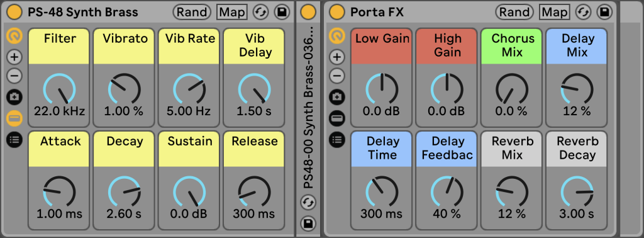Toggle Porta FX device activator
The image size is (644, 238).
pyautogui.click(x=337, y=12)
